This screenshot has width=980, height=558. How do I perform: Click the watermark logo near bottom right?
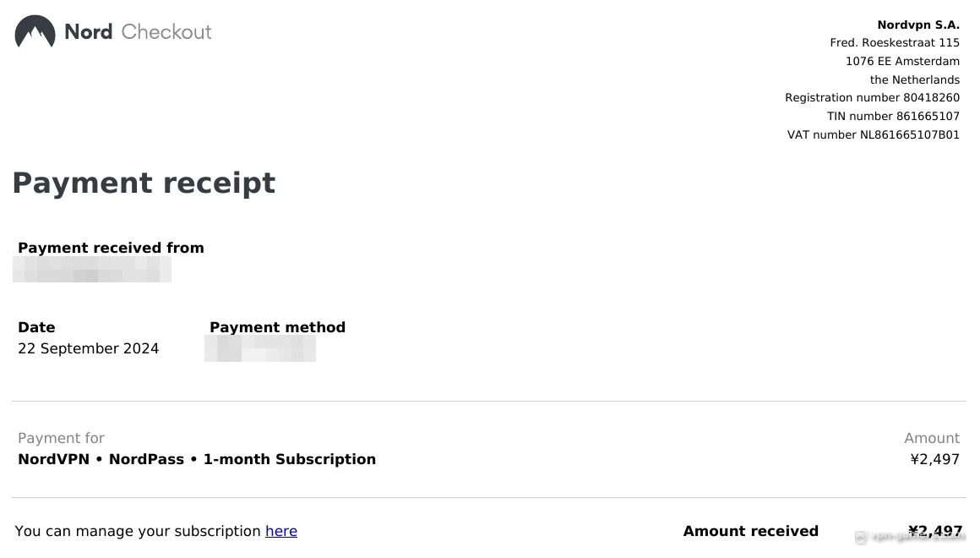(861, 536)
